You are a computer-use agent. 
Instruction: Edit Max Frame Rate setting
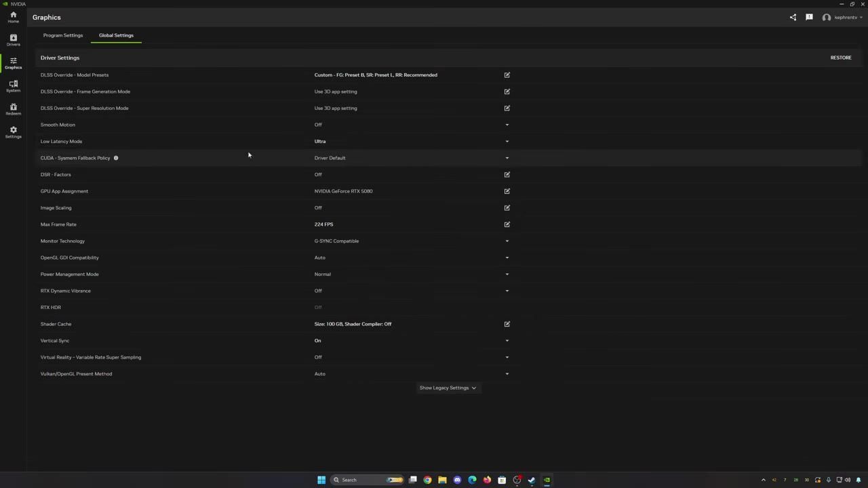coord(507,224)
